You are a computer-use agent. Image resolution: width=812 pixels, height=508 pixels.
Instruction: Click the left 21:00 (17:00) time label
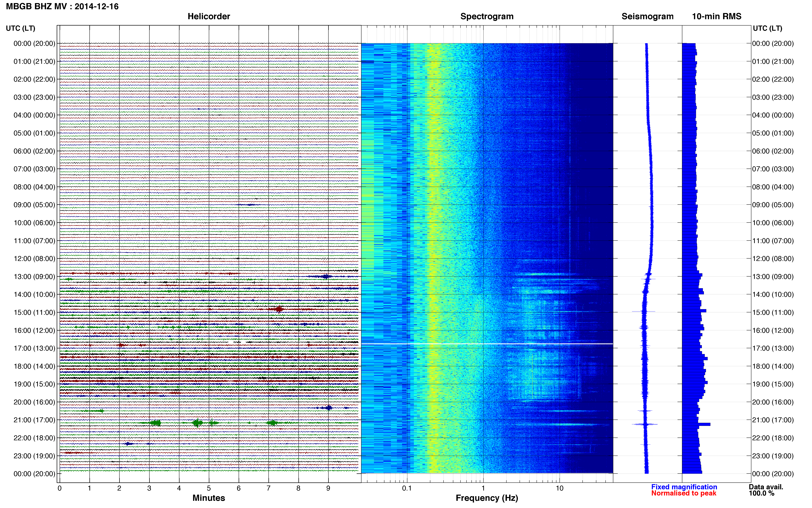[34, 420]
